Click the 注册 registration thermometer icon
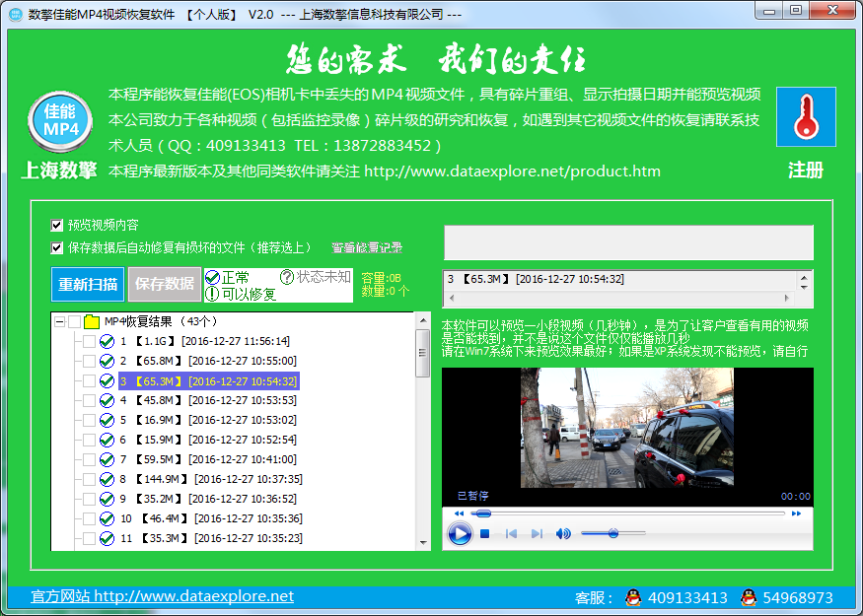Screen dimensions: 863x616 [x=807, y=116]
